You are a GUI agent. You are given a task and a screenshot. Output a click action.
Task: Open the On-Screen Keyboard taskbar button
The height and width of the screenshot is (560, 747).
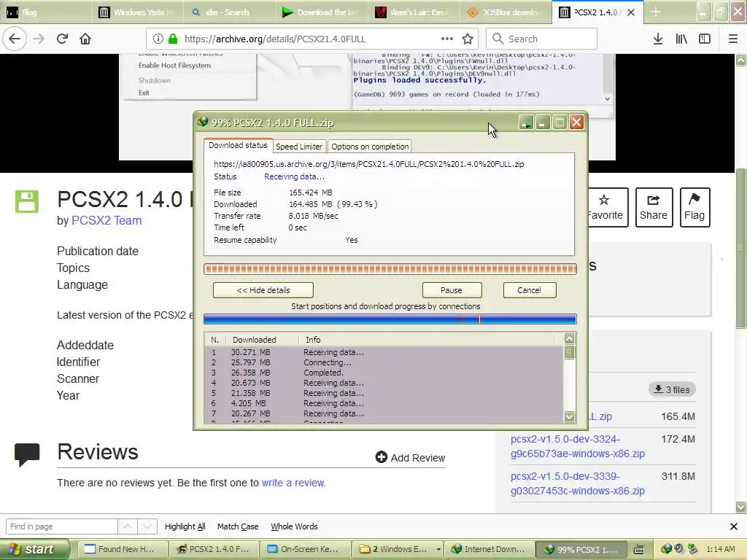(x=306, y=549)
